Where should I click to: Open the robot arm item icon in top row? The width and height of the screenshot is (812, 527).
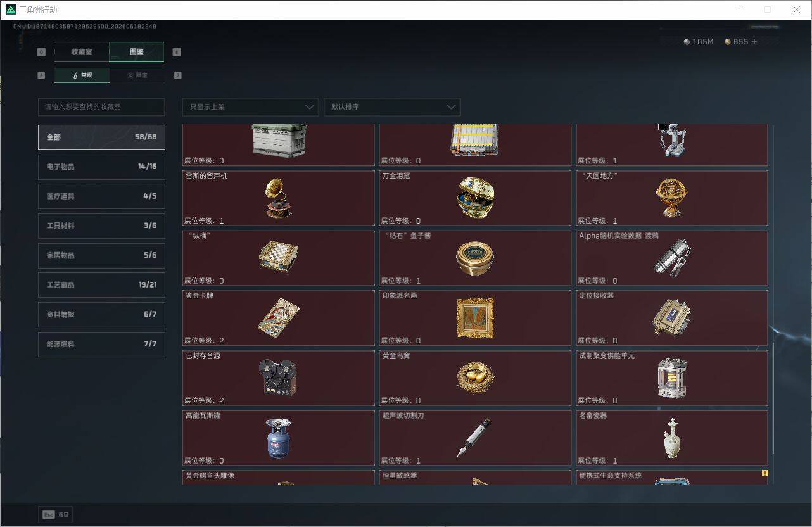click(671, 141)
